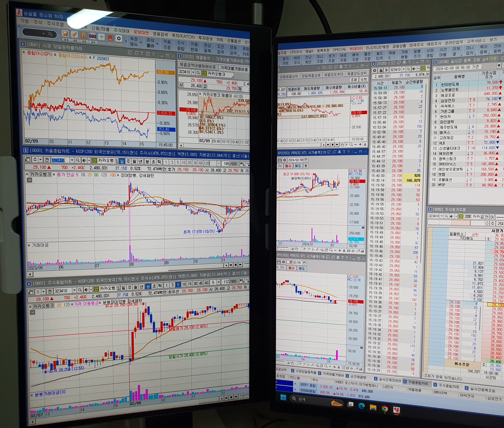504x428 pixels.
Task: Open the dropdown arrow in the dark top search box
Action: 43,34
